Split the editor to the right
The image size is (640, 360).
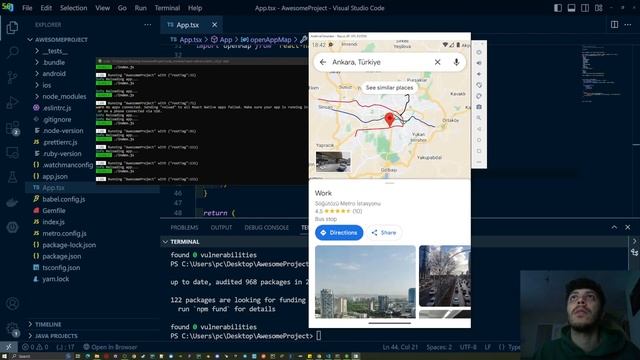click(x=614, y=24)
